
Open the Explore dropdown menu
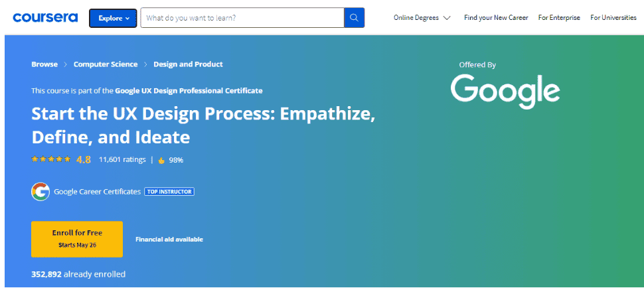pos(113,18)
